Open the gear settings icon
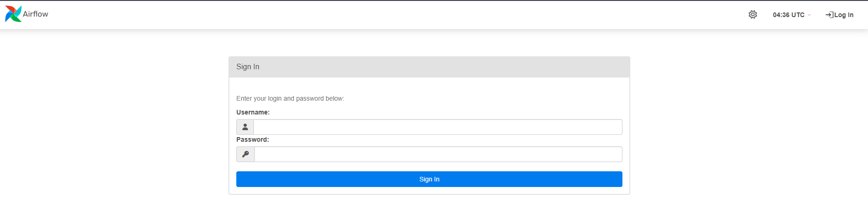This screenshot has height=223, width=868. (x=753, y=15)
